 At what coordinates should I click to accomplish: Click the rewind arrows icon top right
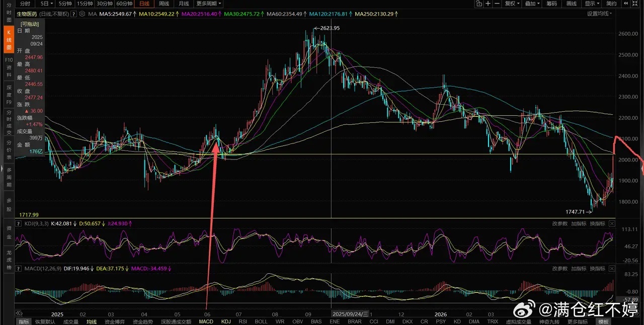pos(625,4)
